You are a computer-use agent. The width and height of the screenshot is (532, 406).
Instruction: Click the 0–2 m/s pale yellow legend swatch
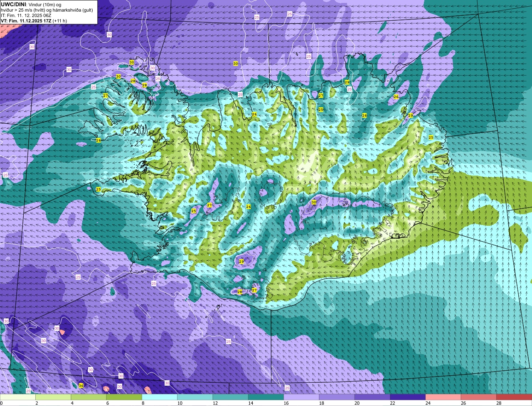(x=18, y=397)
